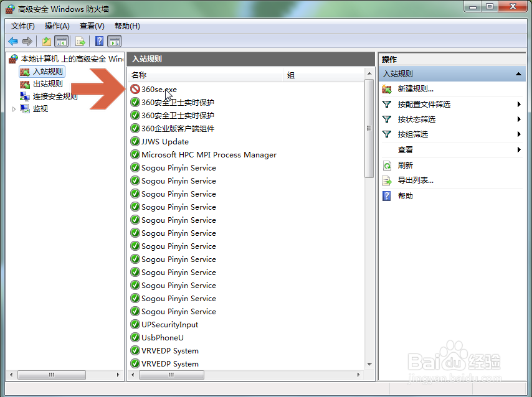Click 帮助 action link

pos(405,195)
